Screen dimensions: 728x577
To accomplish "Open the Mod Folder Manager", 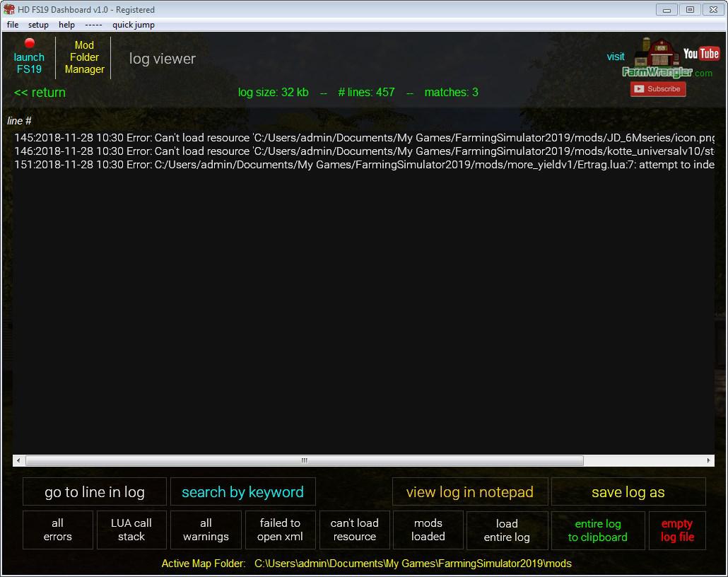I will point(84,57).
